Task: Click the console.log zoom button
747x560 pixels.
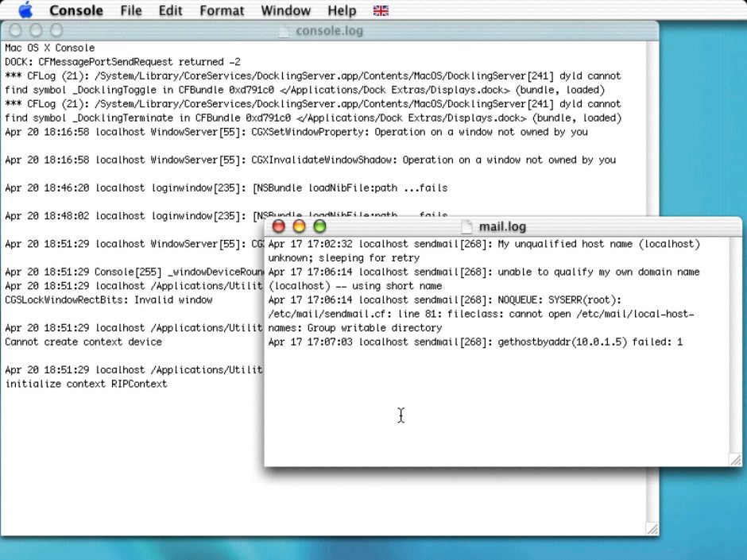Action: point(56,30)
